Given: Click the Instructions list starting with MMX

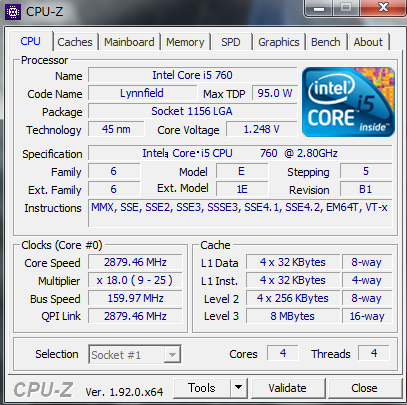Looking at the screenshot, I should tap(240, 213).
